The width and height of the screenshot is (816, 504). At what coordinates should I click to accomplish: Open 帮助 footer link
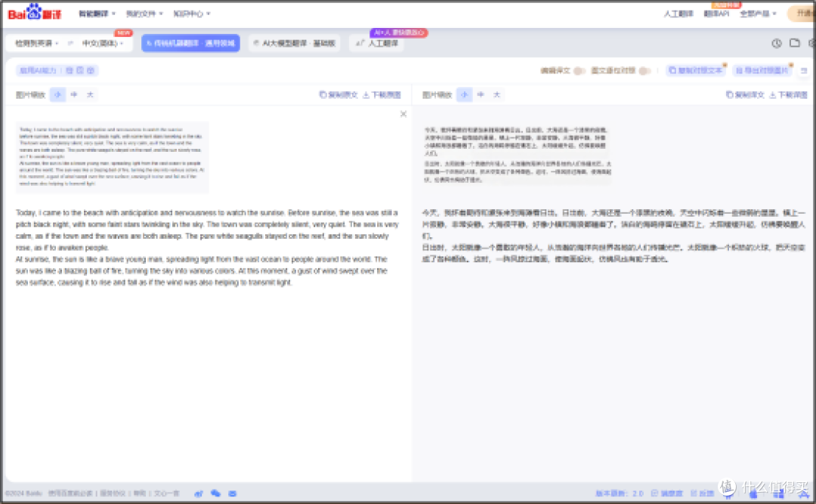[x=140, y=493]
